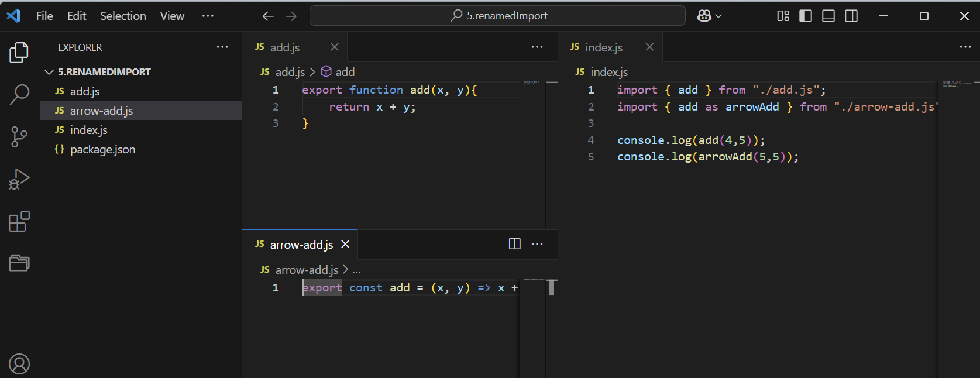Open the Extensions view
The width and height of the screenshot is (980, 378).
19,221
